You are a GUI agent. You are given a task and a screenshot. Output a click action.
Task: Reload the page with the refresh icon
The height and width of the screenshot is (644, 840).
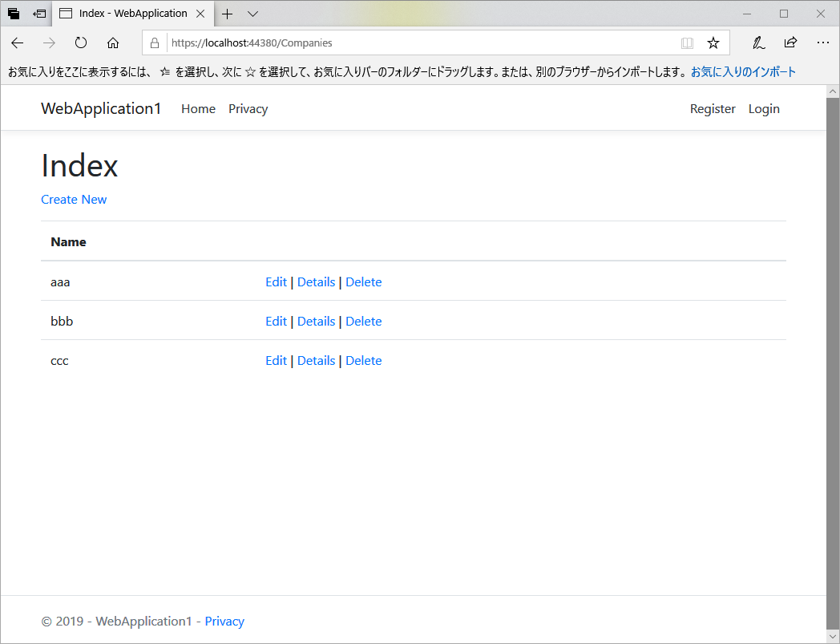click(x=81, y=43)
